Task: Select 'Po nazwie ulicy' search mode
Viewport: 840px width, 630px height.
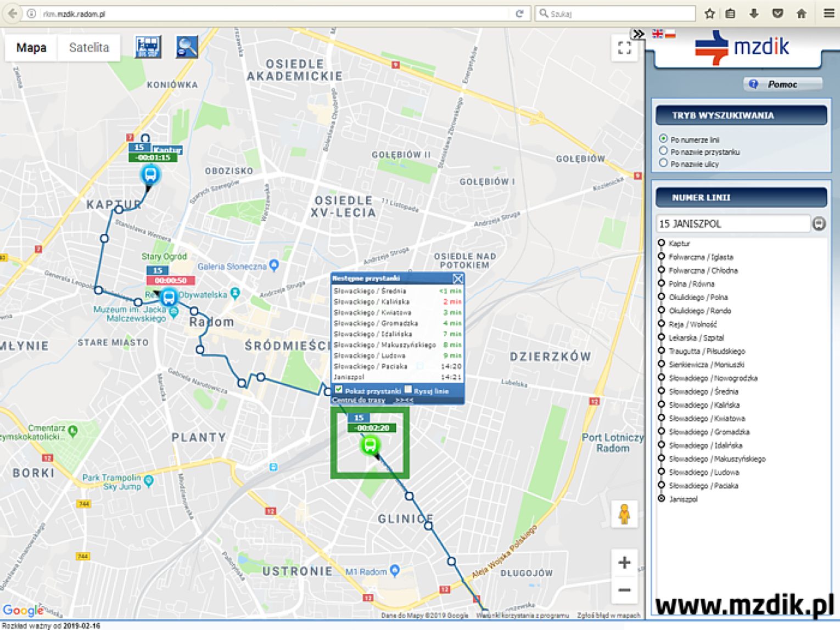Action: (x=663, y=164)
